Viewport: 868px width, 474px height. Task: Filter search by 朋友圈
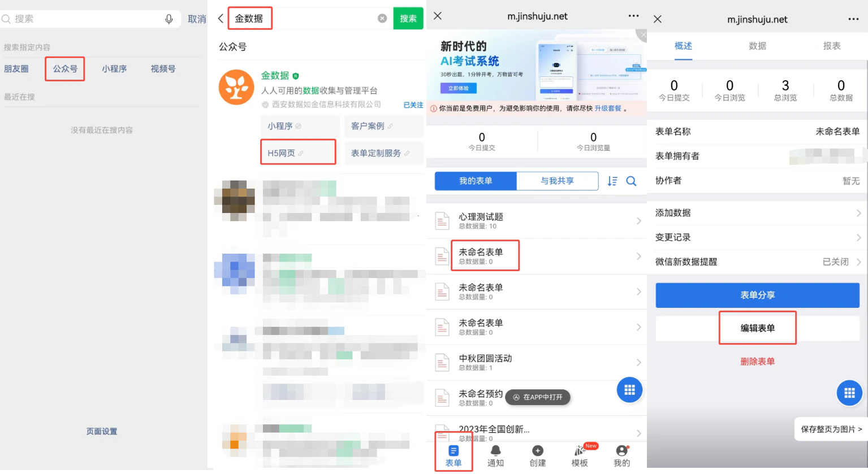coord(16,69)
